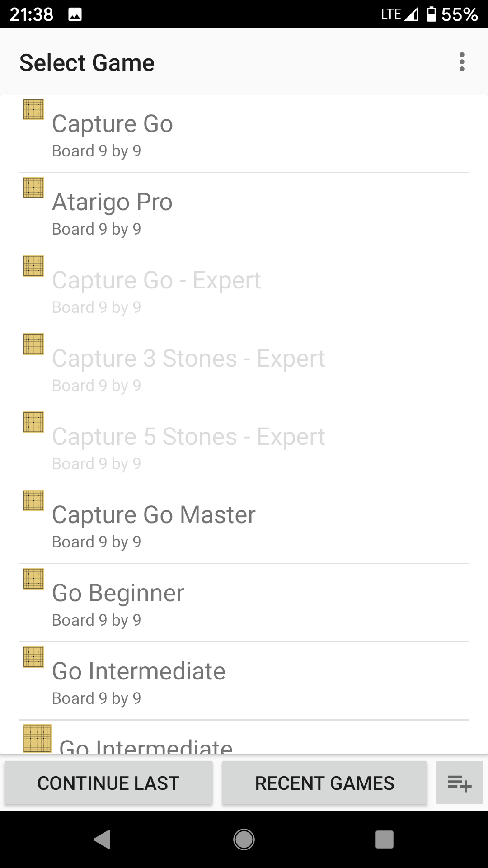Pick Go Intermediate 9 by 9
The width and height of the screenshot is (488, 868).
pyautogui.click(x=244, y=682)
